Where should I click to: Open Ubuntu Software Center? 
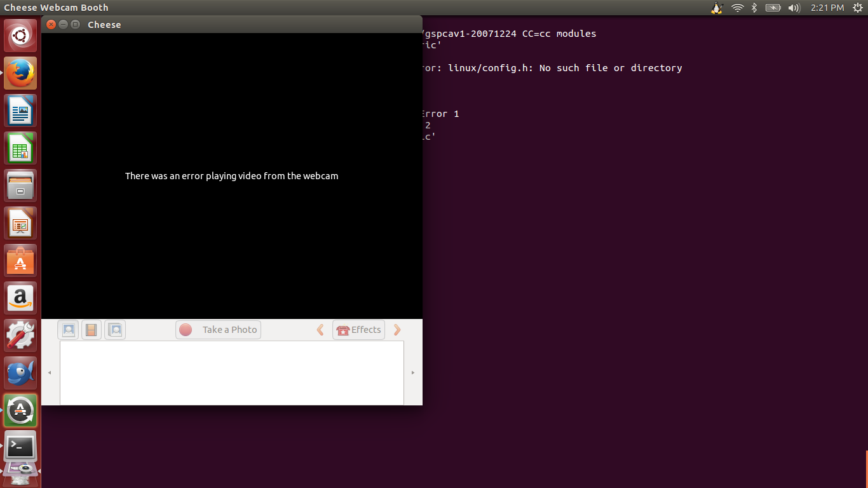(x=20, y=261)
